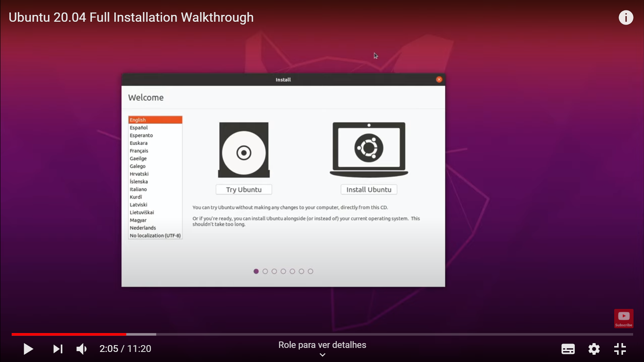Viewport: 644px width, 362px height.
Task: Select Lietuviškai in the language list
Action: tap(155, 212)
